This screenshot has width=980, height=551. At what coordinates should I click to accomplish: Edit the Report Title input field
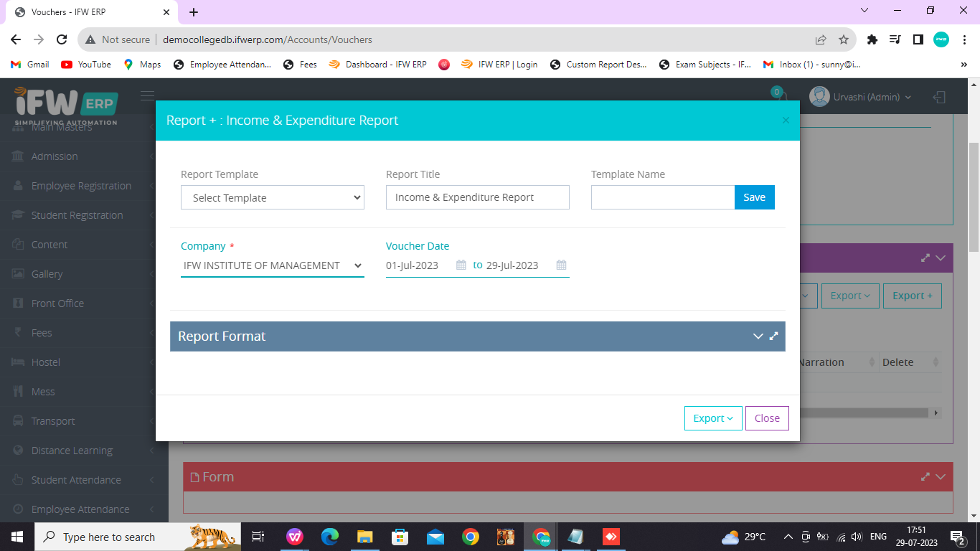click(x=478, y=197)
